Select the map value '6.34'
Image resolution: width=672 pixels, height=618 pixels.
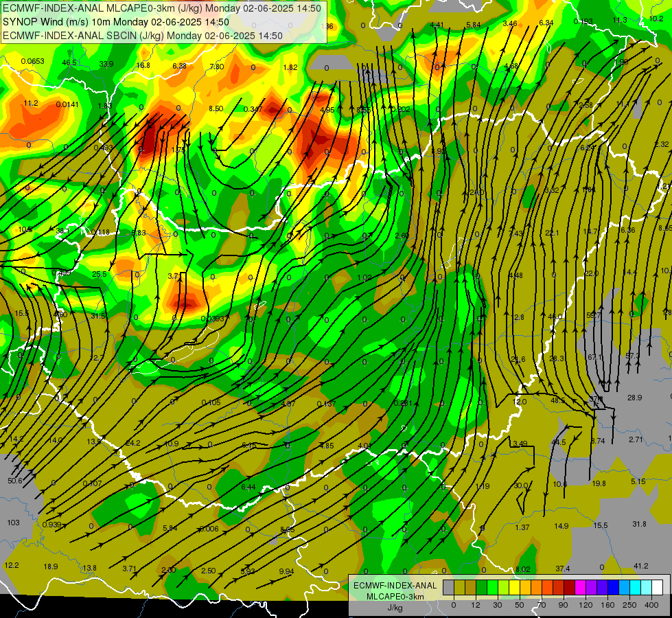(546, 23)
